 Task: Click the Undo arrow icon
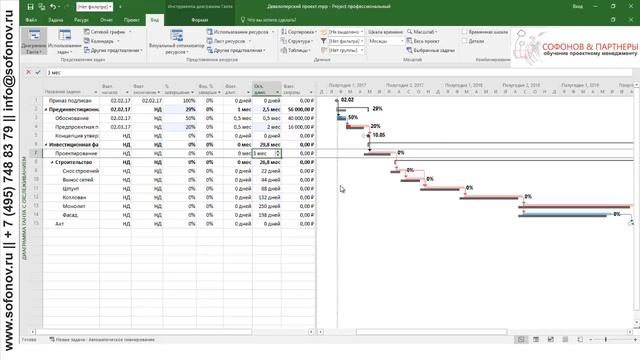tap(53, 7)
